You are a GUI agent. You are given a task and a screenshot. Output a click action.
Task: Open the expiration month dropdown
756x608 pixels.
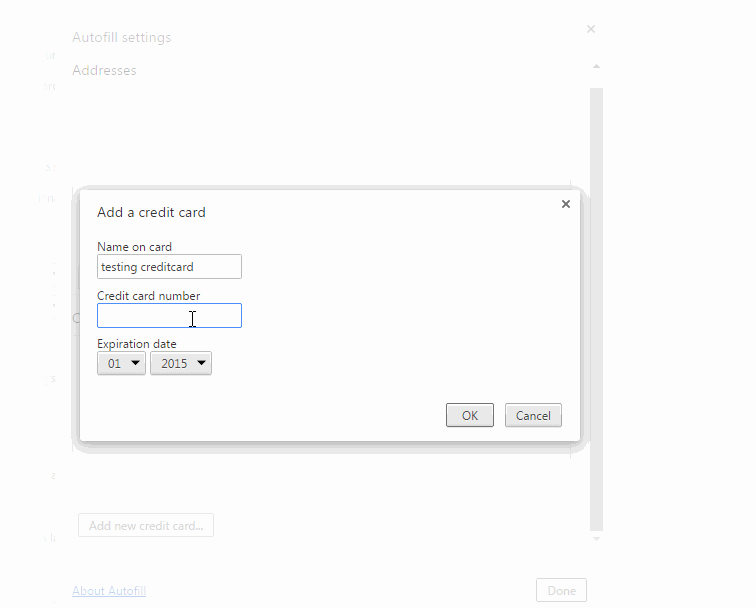121,363
